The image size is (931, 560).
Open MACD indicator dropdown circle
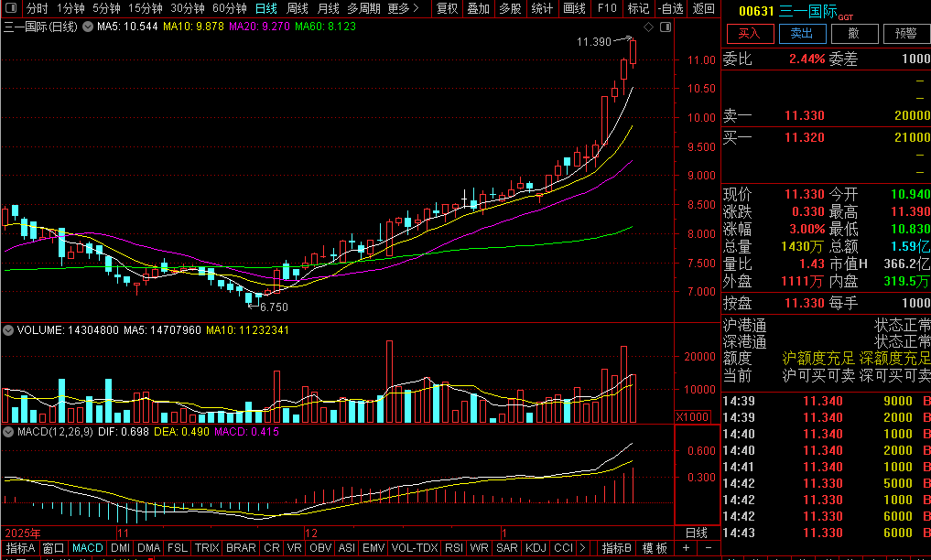pyautogui.click(x=8, y=432)
